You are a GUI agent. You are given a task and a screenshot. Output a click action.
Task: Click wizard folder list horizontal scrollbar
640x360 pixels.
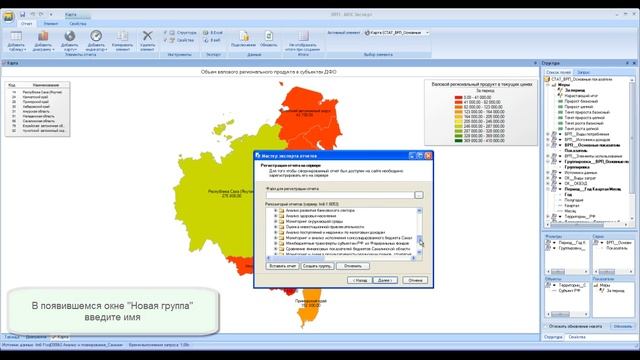341,258
